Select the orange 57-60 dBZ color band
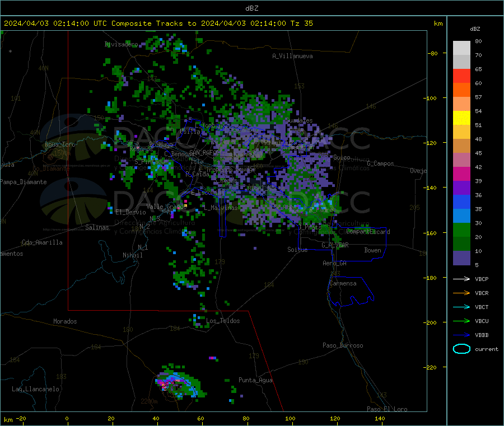Screen dimensions: 504x426 pyautogui.click(x=461, y=90)
